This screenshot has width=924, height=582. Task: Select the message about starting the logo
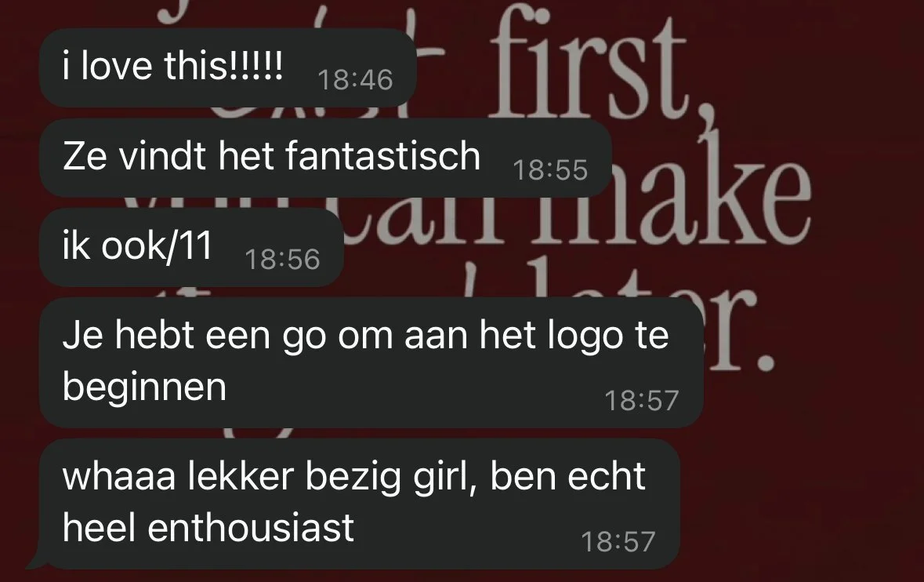click(371, 362)
